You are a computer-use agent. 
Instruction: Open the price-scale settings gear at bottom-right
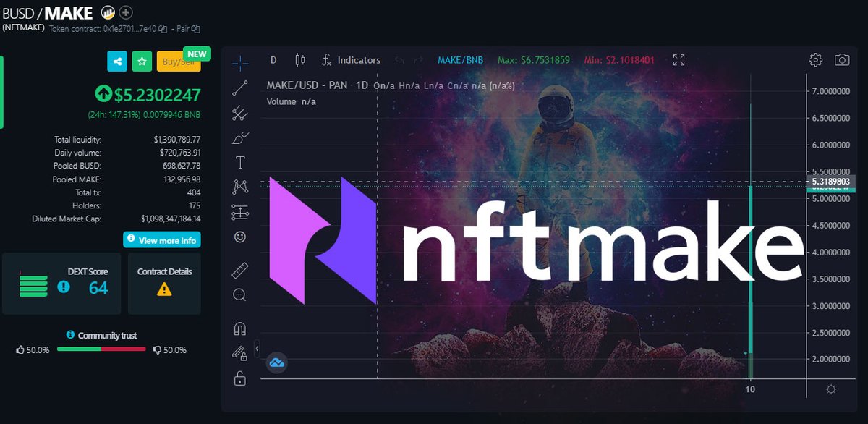pos(831,389)
